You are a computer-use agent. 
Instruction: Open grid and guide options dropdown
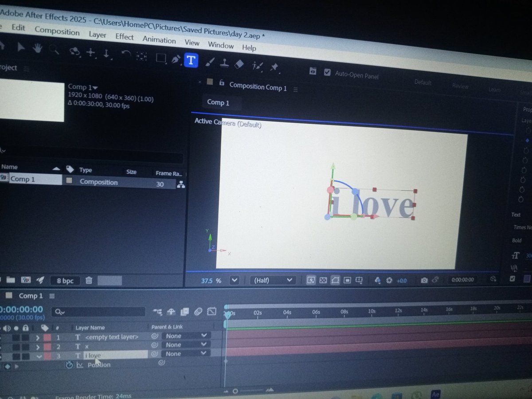tap(359, 280)
